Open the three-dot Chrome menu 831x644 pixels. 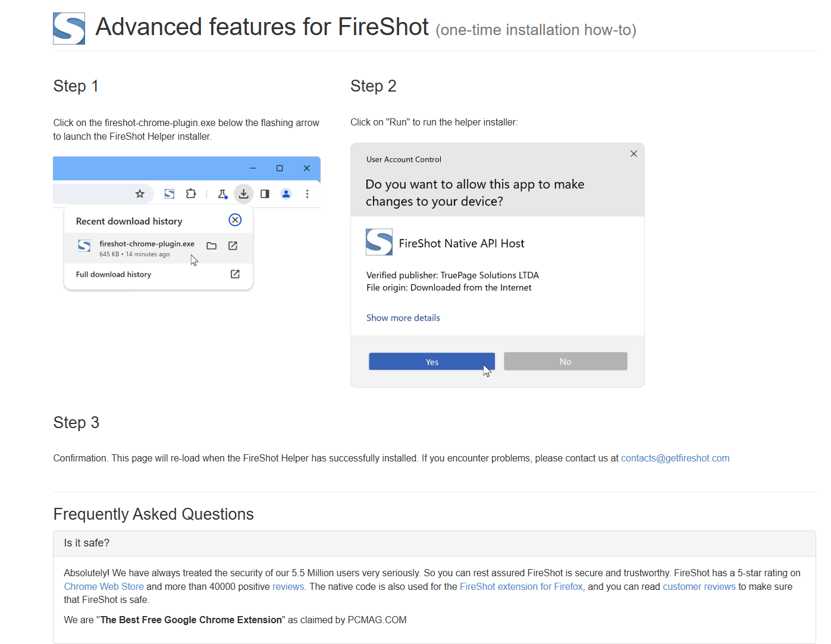[308, 194]
